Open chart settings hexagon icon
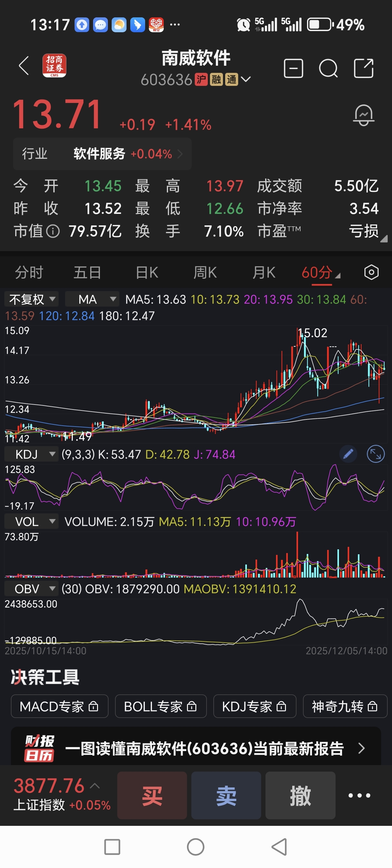This screenshot has width=392, height=868. (x=371, y=272)
